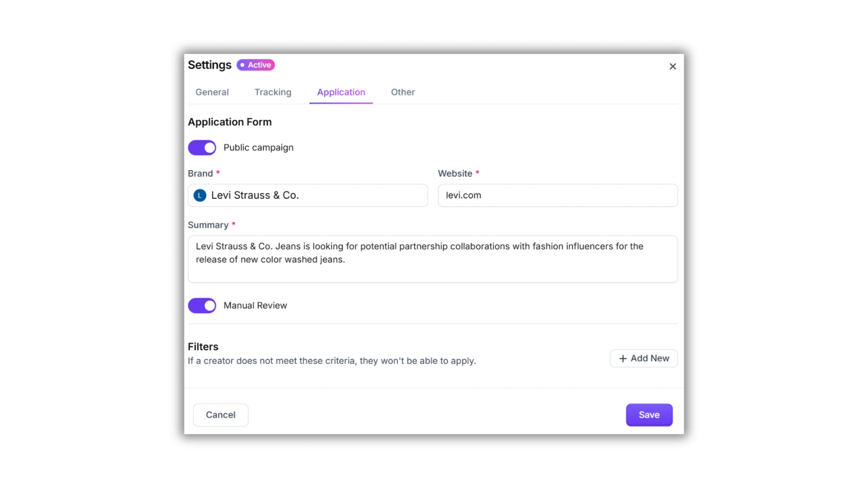The height and width of the screenshot is (488, 868).
Task: Turn off the Manual Review toggle
Action: coord(202,305)
